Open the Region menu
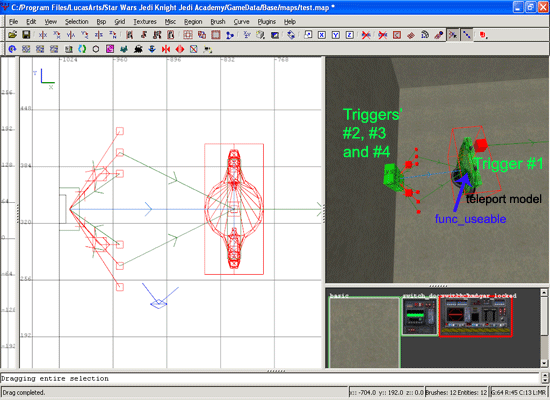This screenshot has height=400, width=550. point(193,21)
